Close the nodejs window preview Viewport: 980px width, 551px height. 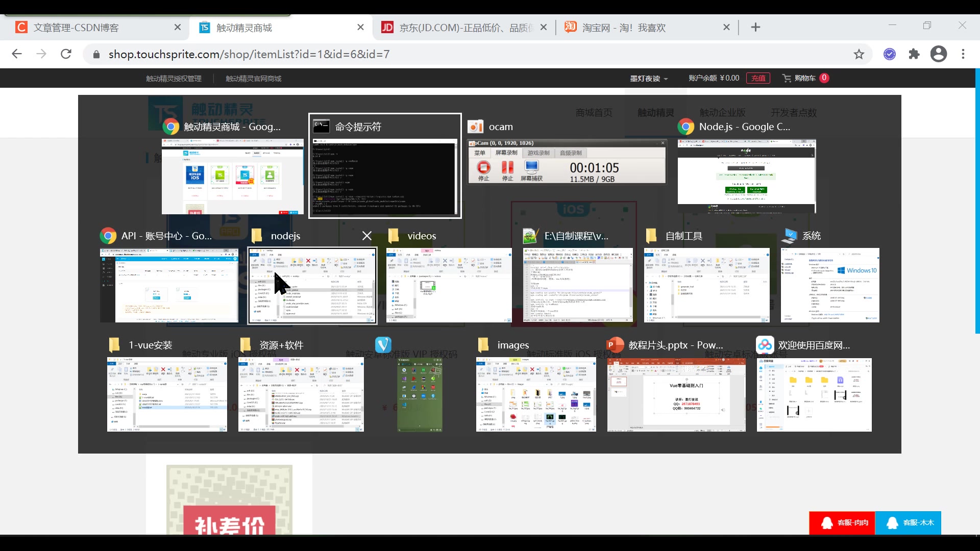[366, 236]
